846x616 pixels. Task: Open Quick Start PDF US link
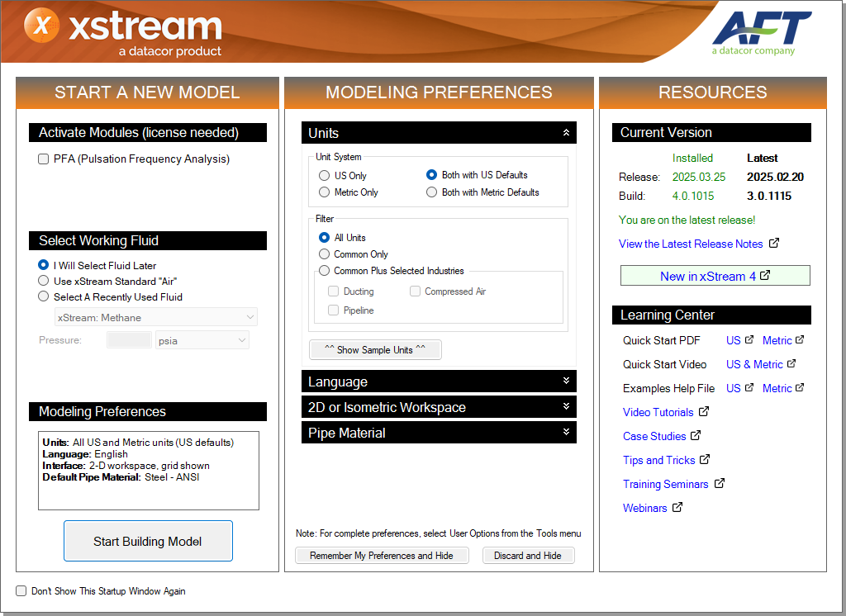(x=734, y=340)
